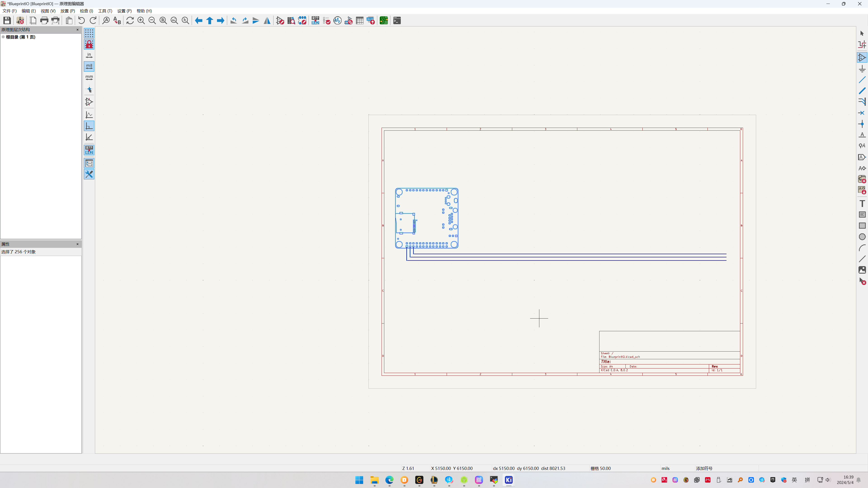Open 检查 (I) menu

point(86,11)
